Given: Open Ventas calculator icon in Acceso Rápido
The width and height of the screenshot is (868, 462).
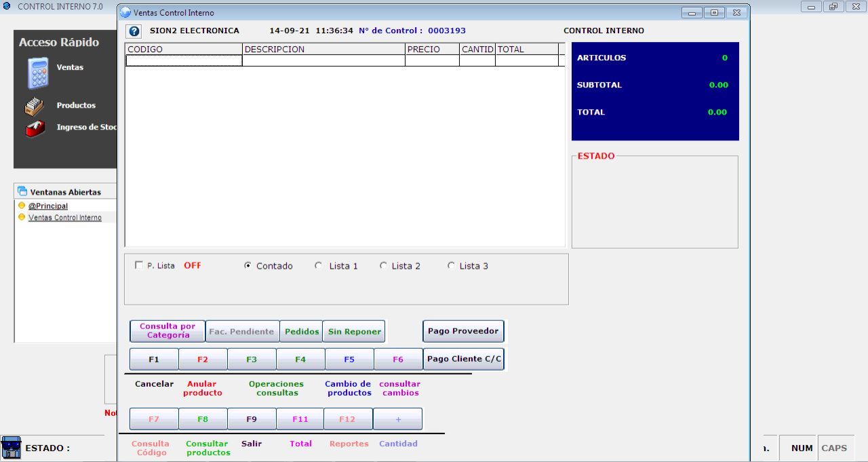Looking at the screenshot, I should (38, 73).
